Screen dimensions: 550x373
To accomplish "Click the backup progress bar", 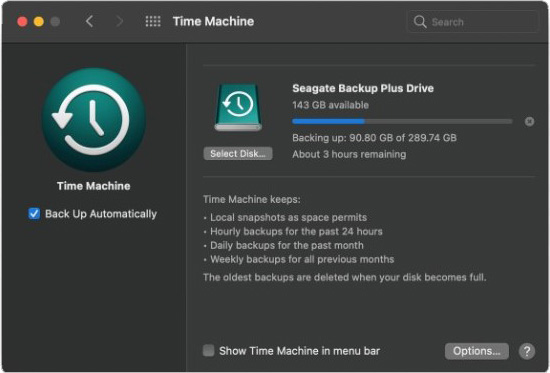I will [402, 121].
